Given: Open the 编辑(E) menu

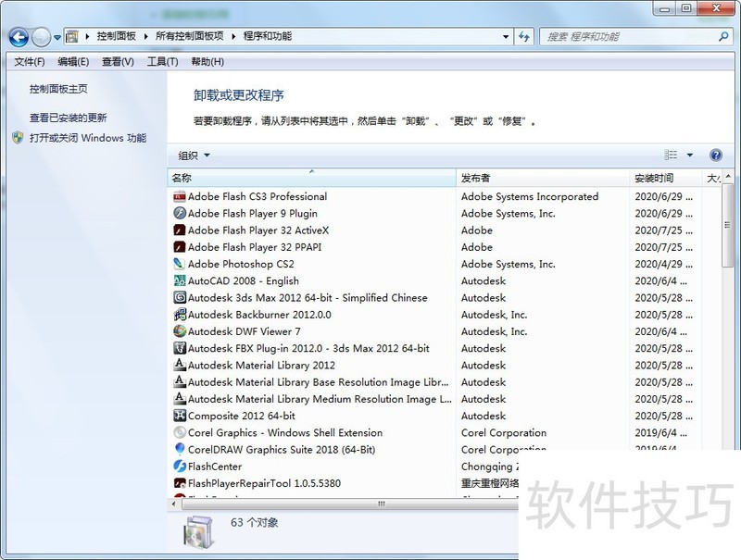Looking at the screenshot, I should (73, 62).
